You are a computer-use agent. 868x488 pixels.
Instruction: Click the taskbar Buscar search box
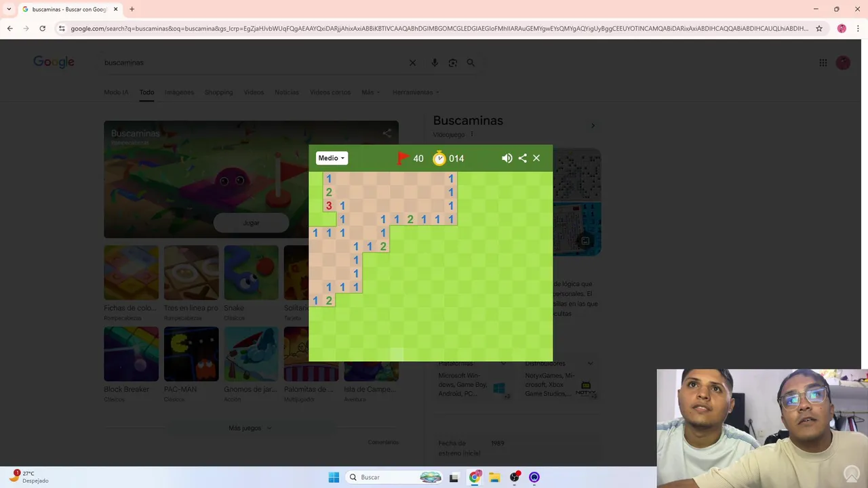(395, 477)
